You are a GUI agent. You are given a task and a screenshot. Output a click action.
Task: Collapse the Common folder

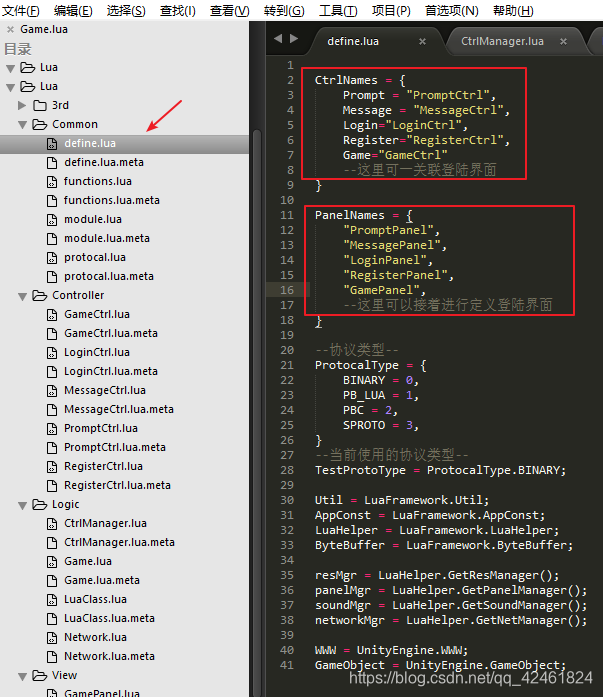(23, 125)
